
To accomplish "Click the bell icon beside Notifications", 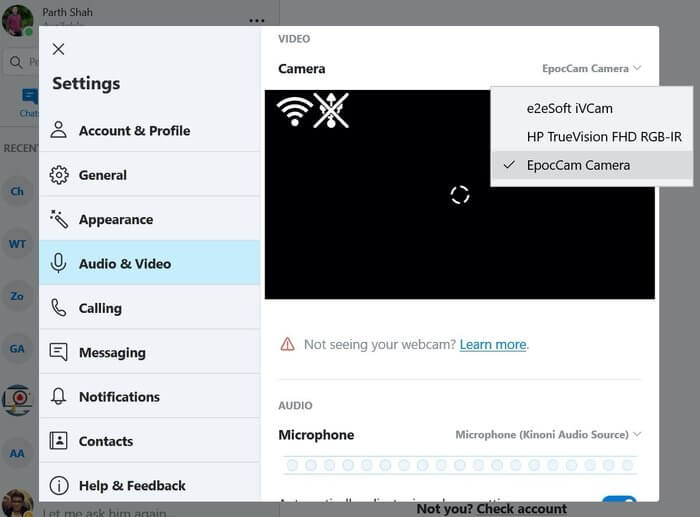I will 58,396.
